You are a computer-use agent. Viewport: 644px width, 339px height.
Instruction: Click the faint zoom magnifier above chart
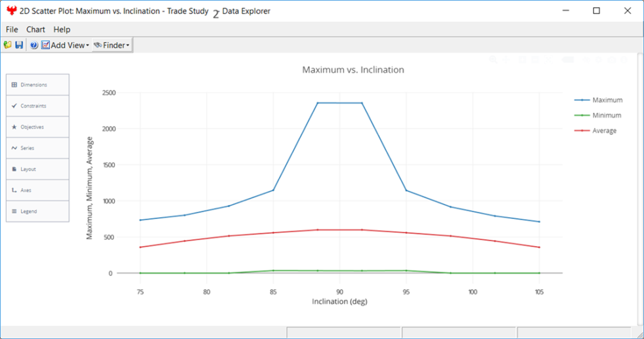tap(493, 60)
